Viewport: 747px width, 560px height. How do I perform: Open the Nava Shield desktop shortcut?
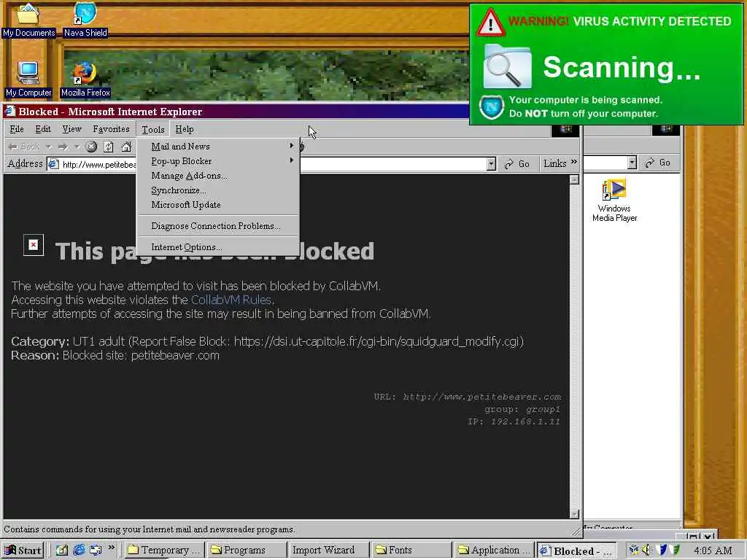tap(85, 20)
